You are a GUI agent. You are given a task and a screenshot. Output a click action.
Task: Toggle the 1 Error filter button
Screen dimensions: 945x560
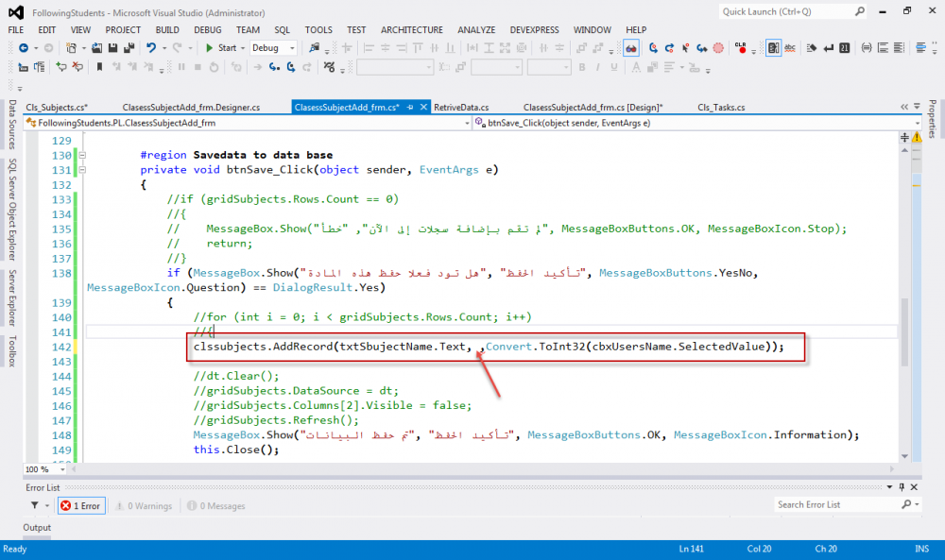[x=82, y=506]
